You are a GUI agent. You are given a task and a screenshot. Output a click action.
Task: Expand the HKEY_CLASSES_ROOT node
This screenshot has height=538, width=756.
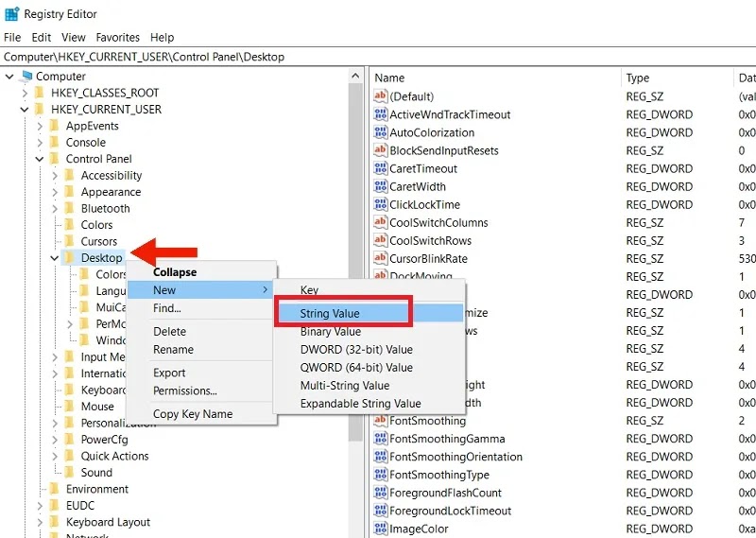click(25, 93)
